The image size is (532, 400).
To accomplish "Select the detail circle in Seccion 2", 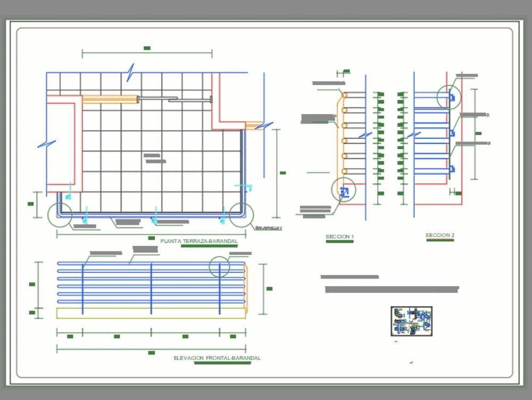I will click(449, 97).
